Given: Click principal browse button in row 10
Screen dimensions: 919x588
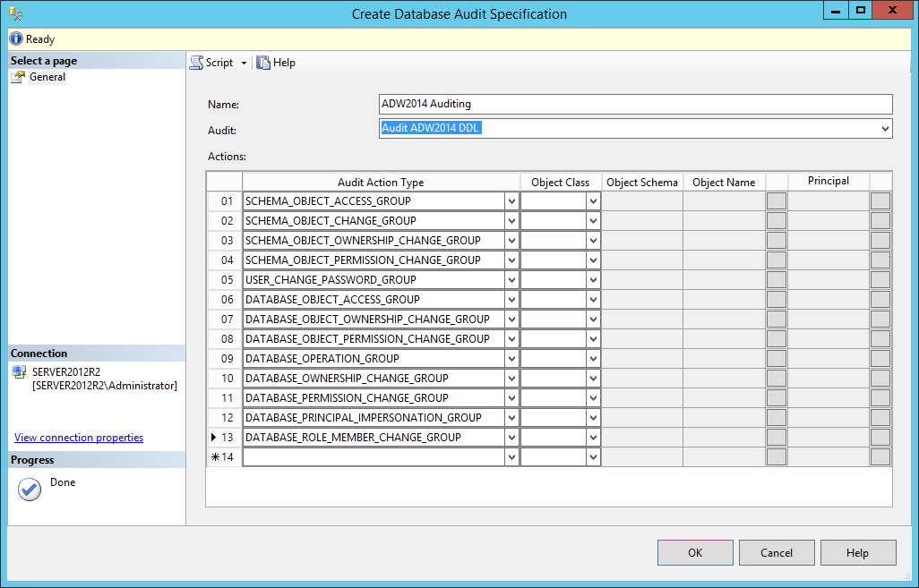Looking at the screenshot, I should point(880,379).
